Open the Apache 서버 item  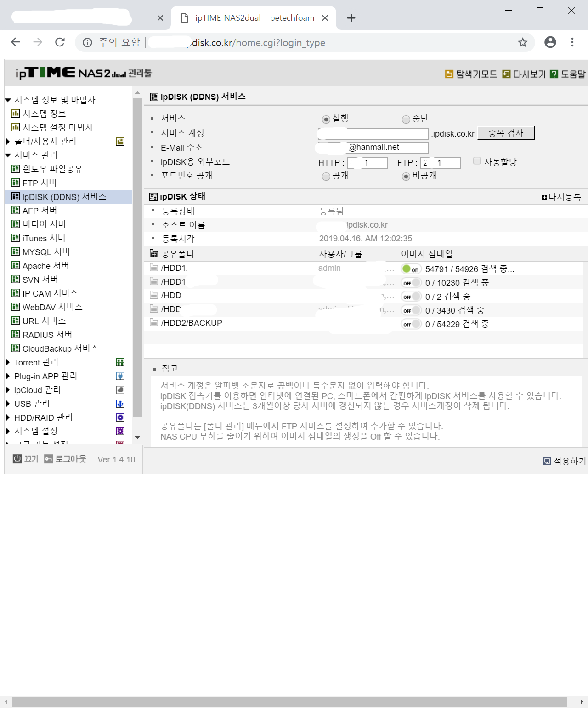[45, 266]
